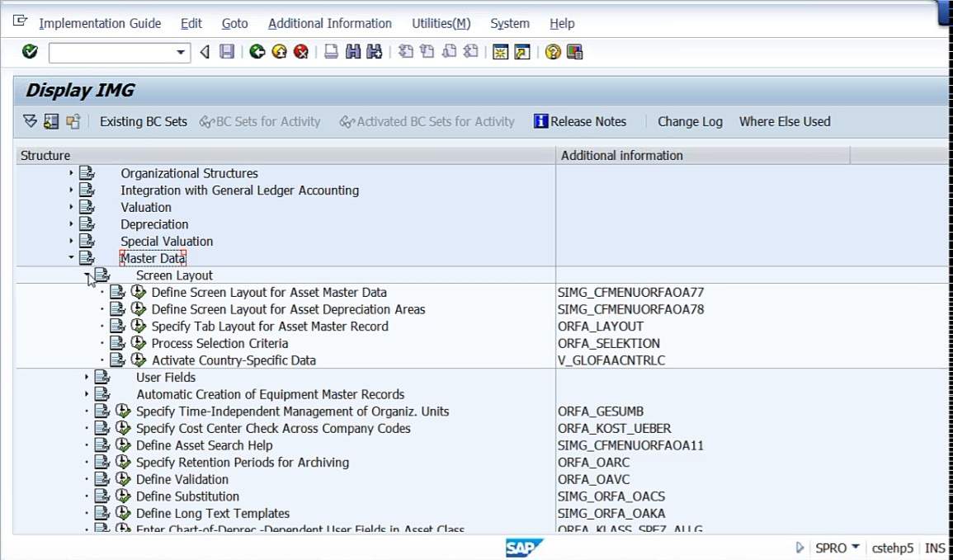Click the Additional information column header
Screen dimensions: 953x560
click(x=703, y=156)
